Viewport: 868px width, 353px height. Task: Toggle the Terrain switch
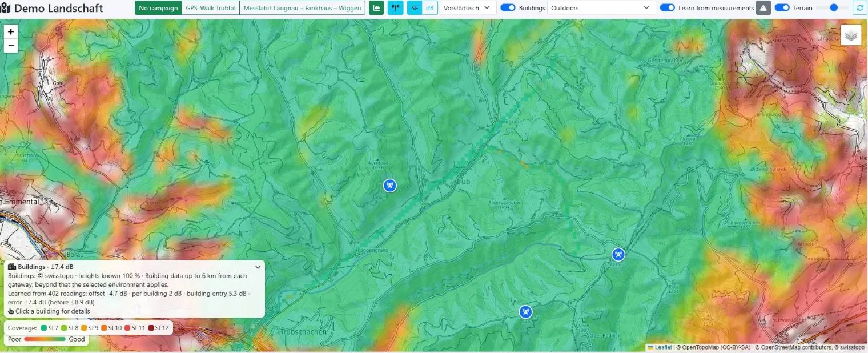tap(782, 8)
